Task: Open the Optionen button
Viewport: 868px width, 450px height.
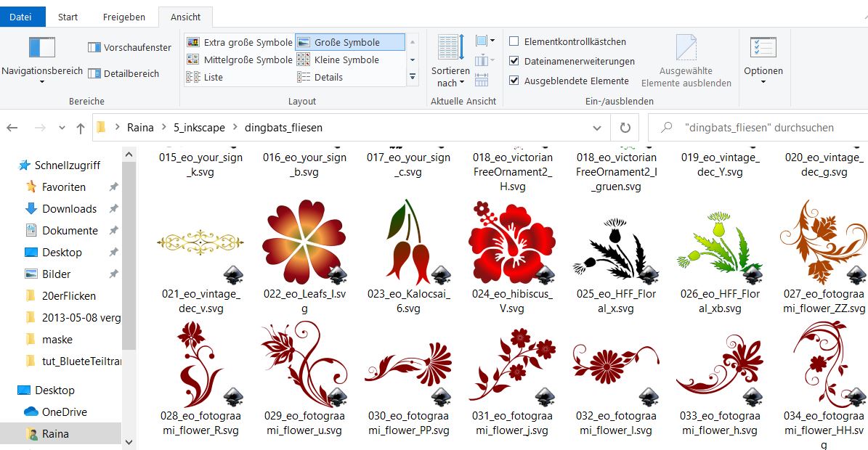Action: click(x=763, y=61)
